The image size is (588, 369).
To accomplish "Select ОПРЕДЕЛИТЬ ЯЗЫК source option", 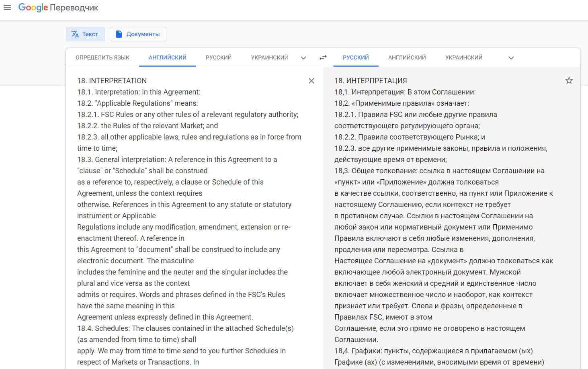I will click(x=102, y=57).
